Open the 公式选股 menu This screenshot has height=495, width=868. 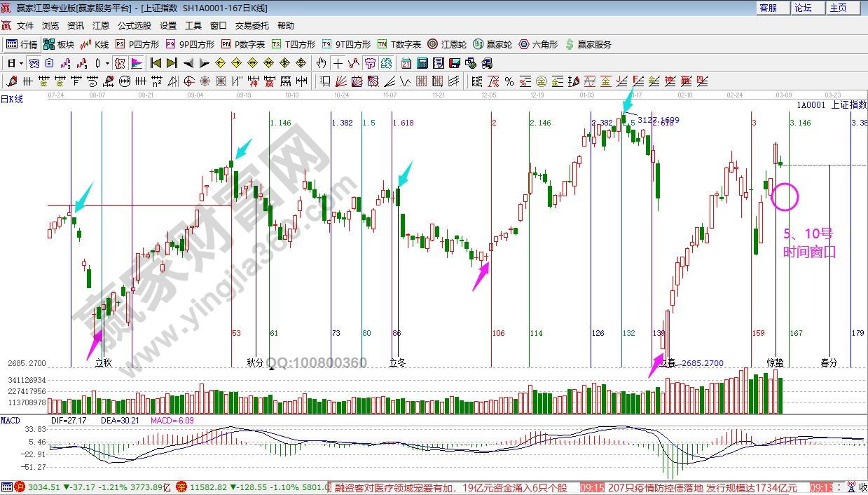pyautogui.click(x=134, y=26)
